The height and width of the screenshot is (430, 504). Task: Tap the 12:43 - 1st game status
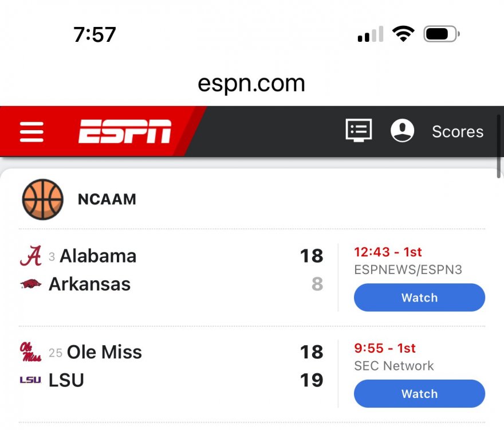[x=388, y=252]
